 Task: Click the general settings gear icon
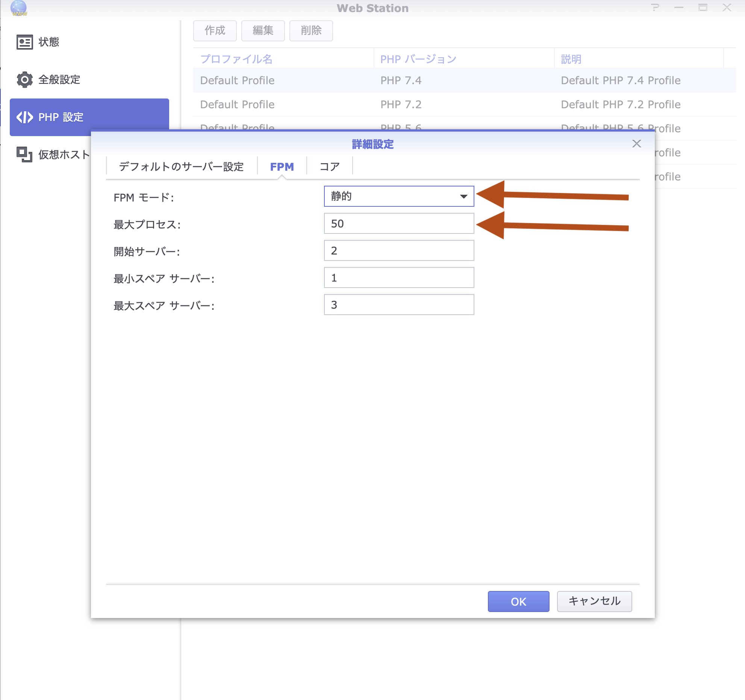pos(24,80)
